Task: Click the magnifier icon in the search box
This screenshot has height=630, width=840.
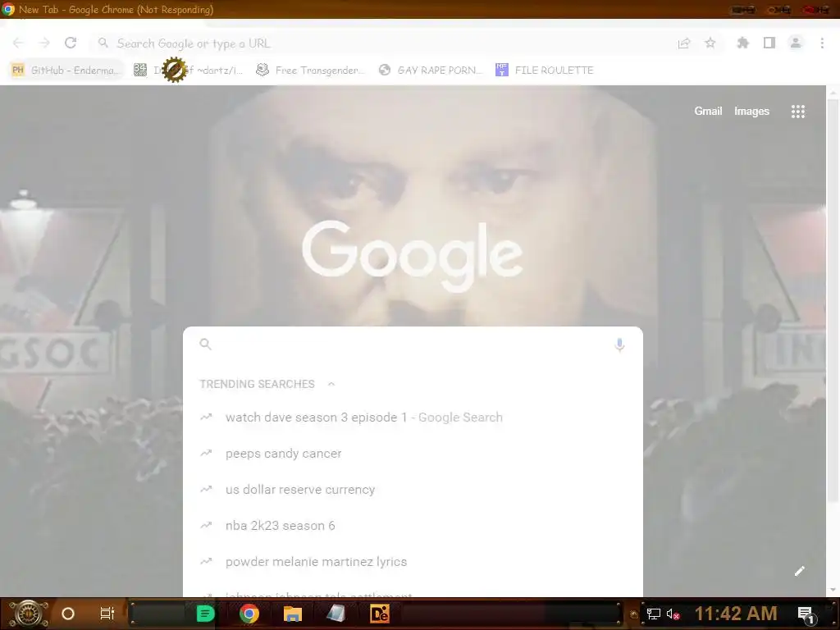Action: click(x=206, y=344)
